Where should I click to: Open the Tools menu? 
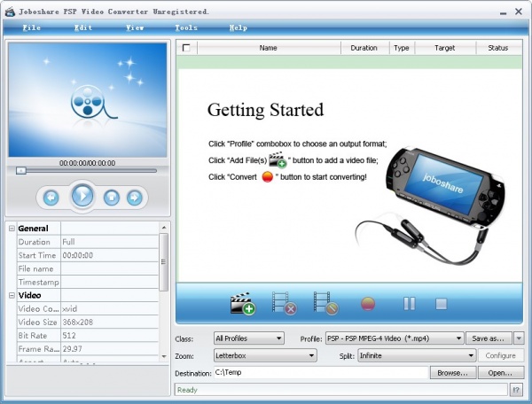point(186,27)
